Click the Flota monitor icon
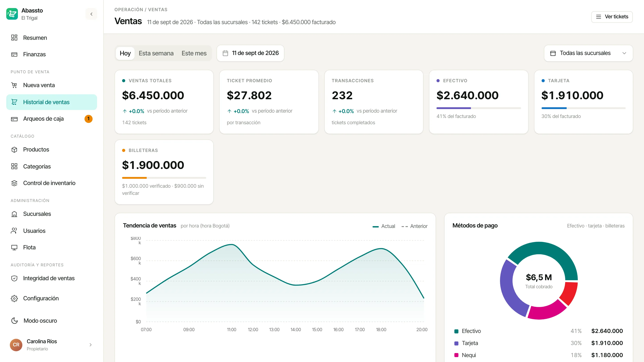 pyautogui.click(x=14, y=248)
